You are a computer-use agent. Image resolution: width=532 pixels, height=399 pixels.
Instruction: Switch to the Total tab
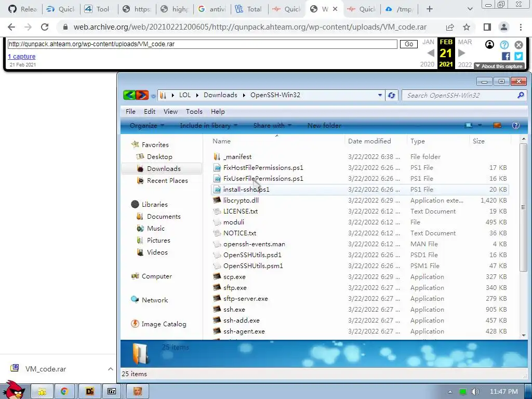249,9
